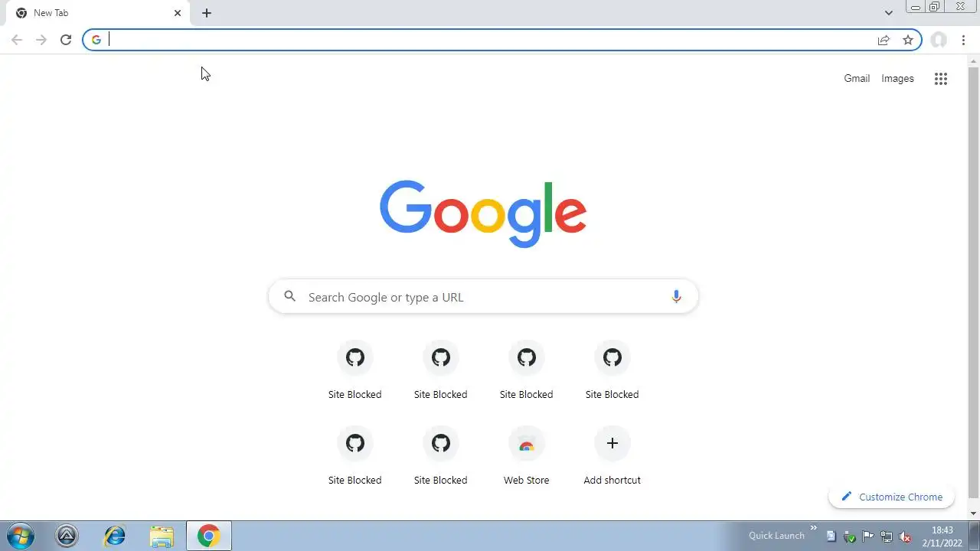The width and height of the screenshot is (980, 551).
Task: Open Windows Explorer folder in taskbar
Action: 162,536
